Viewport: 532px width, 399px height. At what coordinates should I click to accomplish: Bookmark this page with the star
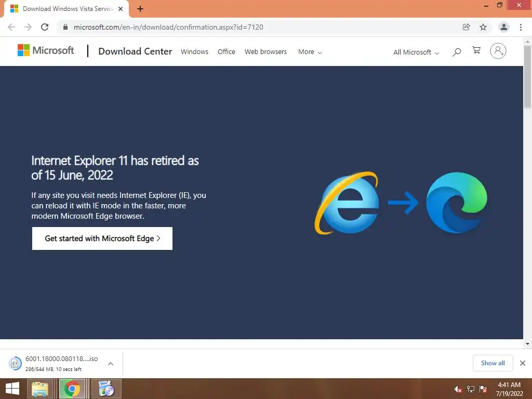pos(483,27)
